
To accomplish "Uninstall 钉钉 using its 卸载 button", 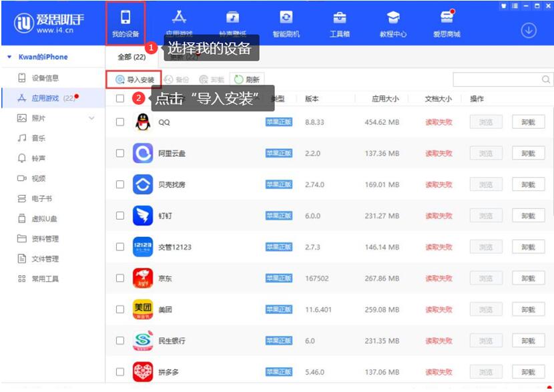I will point(528,216).
